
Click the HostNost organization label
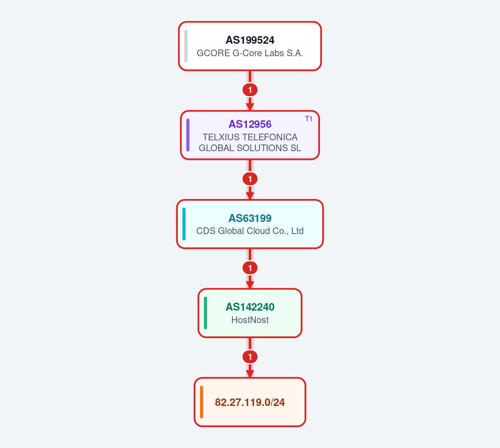tap(250, 320)
